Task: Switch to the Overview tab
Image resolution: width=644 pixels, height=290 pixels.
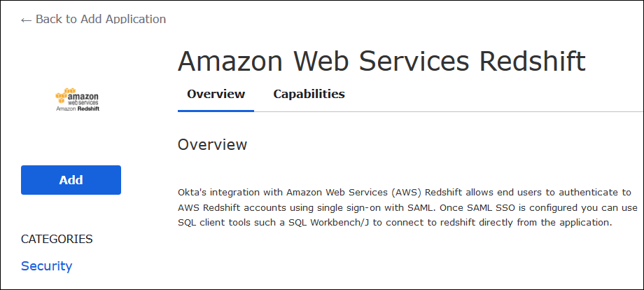Action: click(216, 94)
